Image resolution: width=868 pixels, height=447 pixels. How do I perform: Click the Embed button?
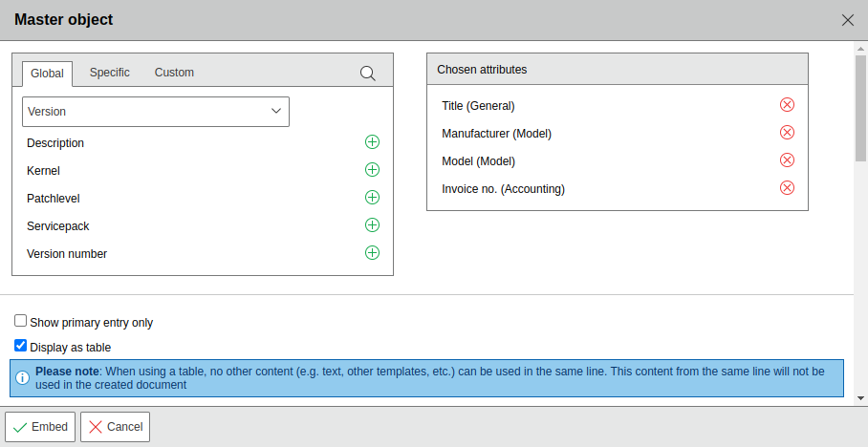40,427
